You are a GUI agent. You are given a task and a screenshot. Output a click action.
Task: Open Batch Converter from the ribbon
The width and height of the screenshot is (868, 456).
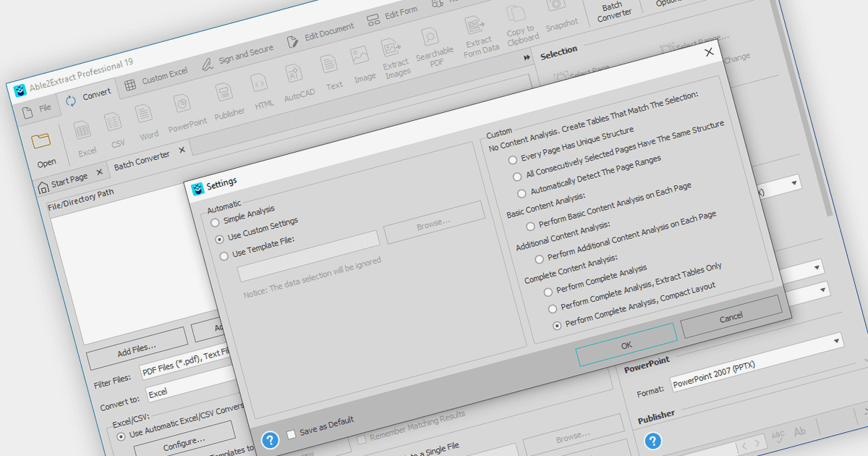(614, 11)
